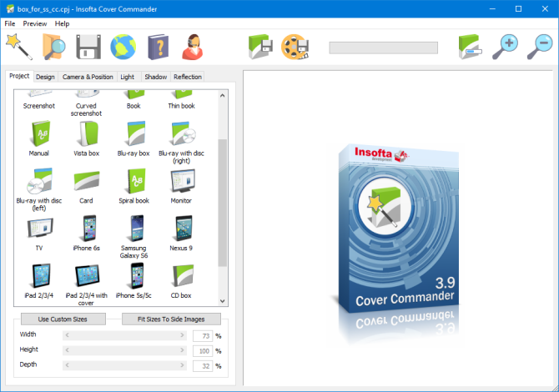This screenshot has width=559, height=392.
Task: Click Fit Sizes To Side Images button
Action: coord(171,319)
